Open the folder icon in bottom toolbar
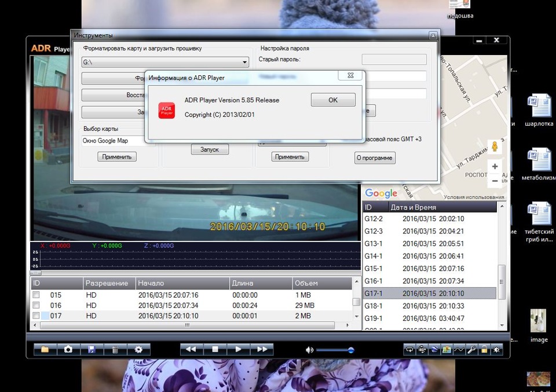 [45, 350]
